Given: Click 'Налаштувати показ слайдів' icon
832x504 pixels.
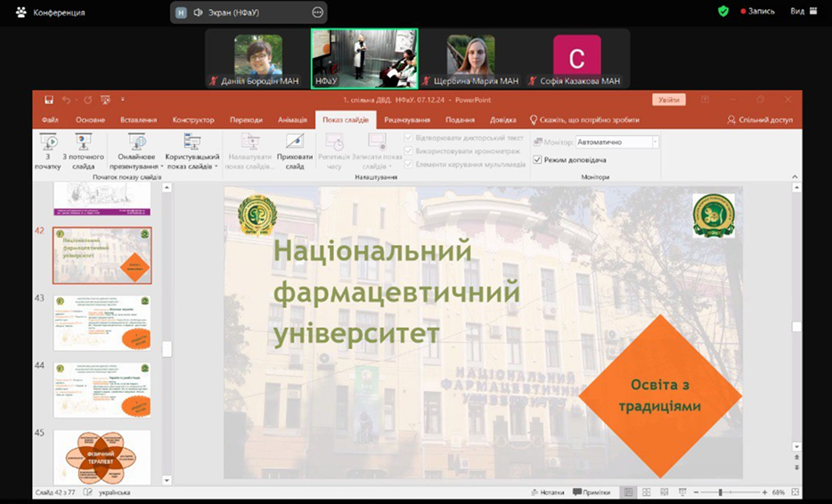Looking at the screenshot, I should click(x=250, y=142).
